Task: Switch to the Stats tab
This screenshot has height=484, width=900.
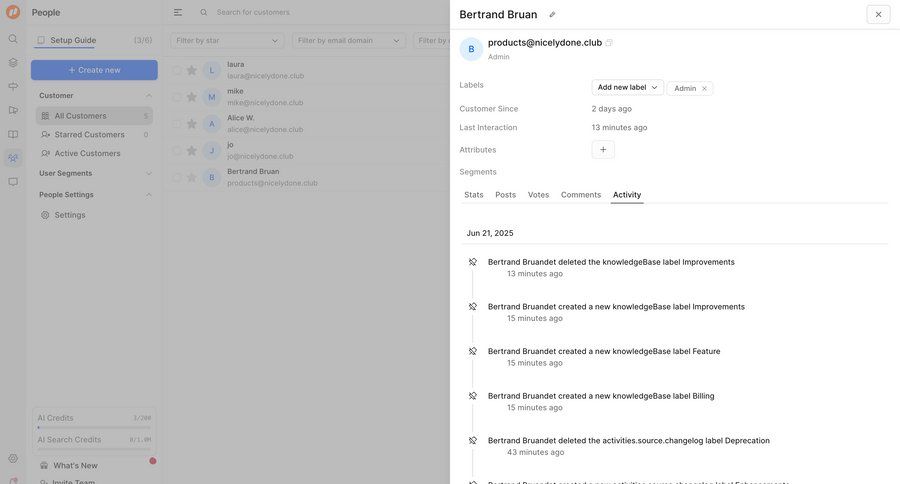Action: coord(473,195)
